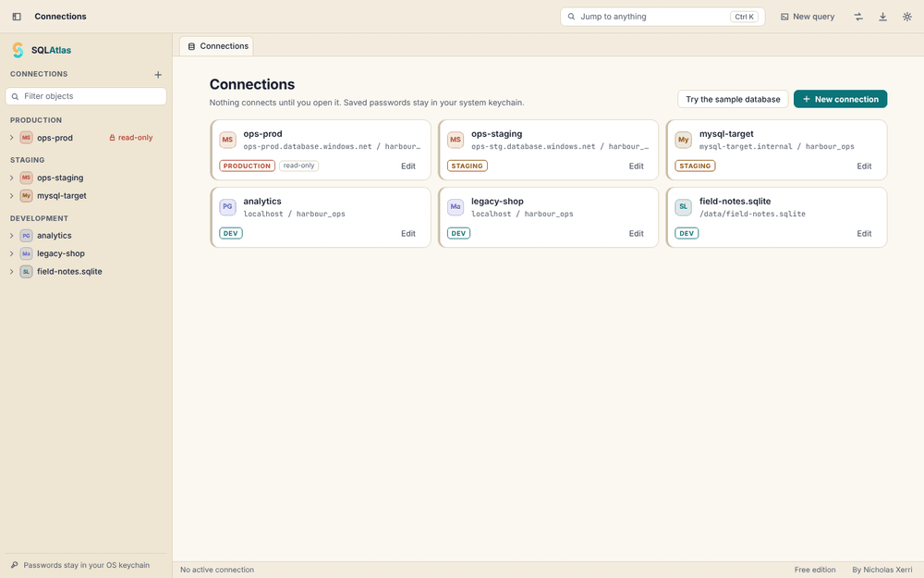Select ops-staging in the sidebar tree
This screenshot has width=924, height=578.
pos(60,178)
